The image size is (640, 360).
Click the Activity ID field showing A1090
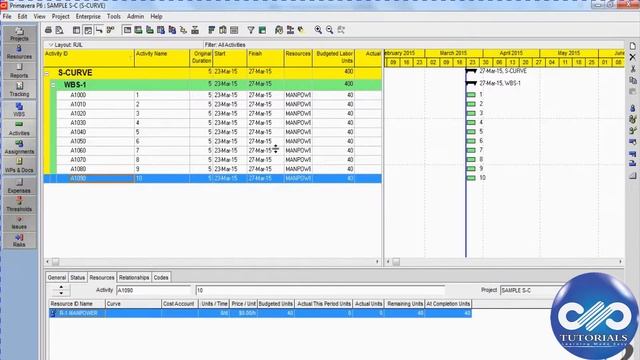153,290
